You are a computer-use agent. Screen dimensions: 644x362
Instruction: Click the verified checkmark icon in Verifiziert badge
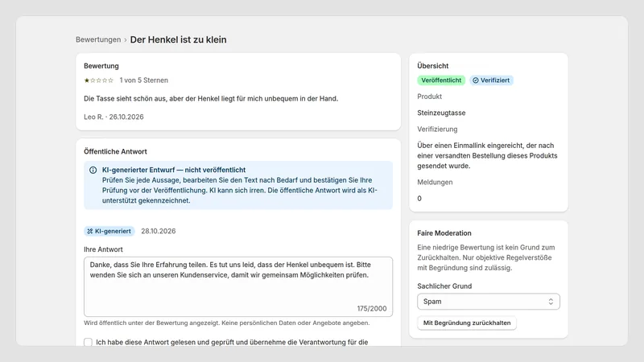coord(475,80)
